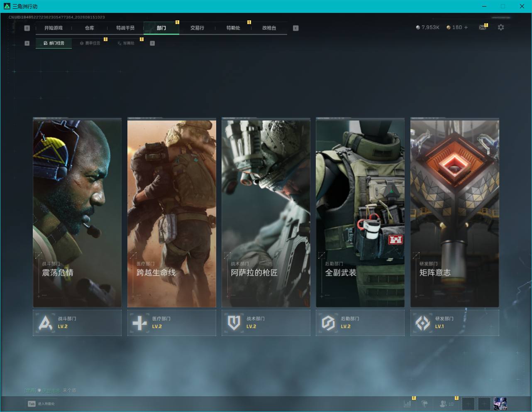The width and height of the screenshot is (532, 412).
Task: Select the 部门 tab
Action: pyautogui.click(x=161, y=28)
